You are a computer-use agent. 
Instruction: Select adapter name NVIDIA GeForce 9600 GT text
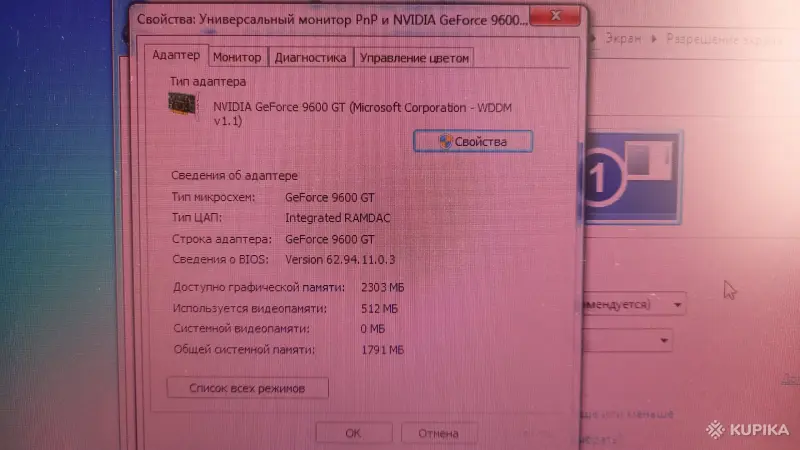pos(362,114)
